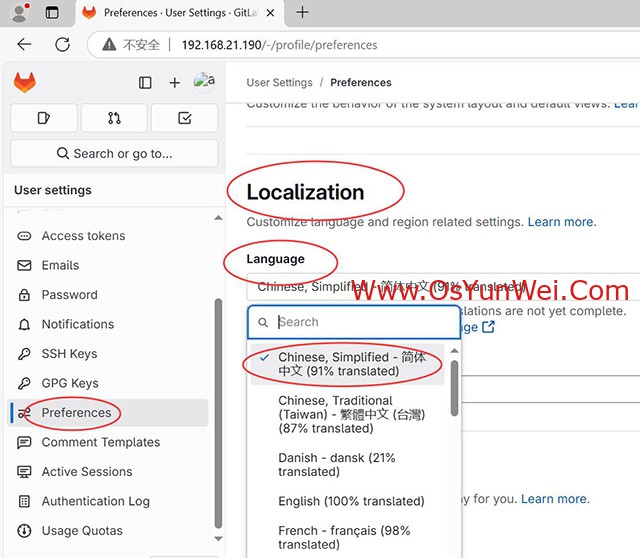Viewport: 640px width, 558px height.
Task: Open the browser tab actions icon
Action: pyautogui.click(x=52, y=13)
